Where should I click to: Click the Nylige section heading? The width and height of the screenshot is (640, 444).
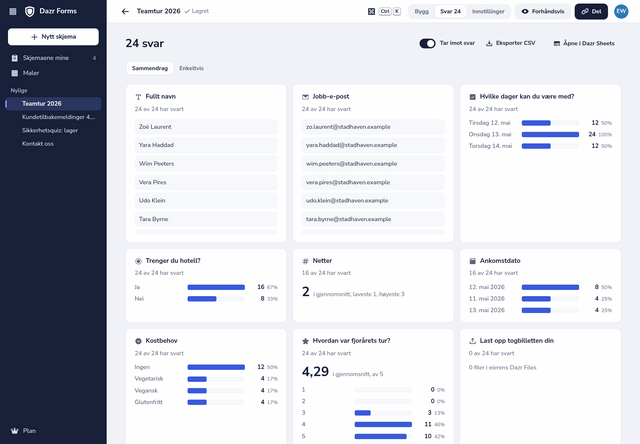point(19,91)
